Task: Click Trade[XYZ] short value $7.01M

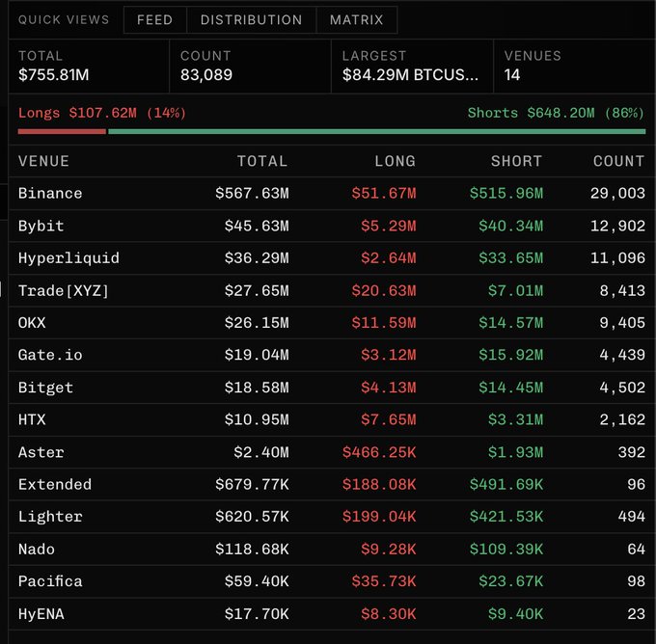Action: click(x=515, y=290)
